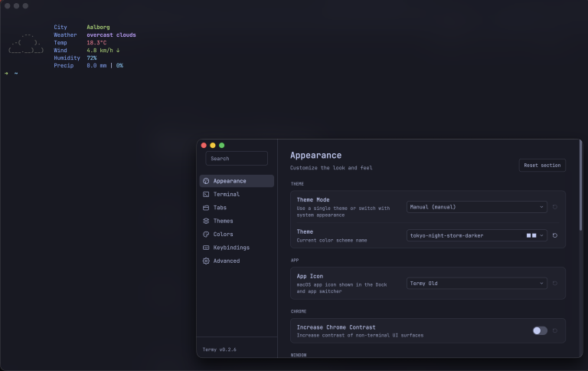This screenshot has width=588, height=371.
Task: Reset the Increase Chrome Contrast setting
Action: pos(555,331)
